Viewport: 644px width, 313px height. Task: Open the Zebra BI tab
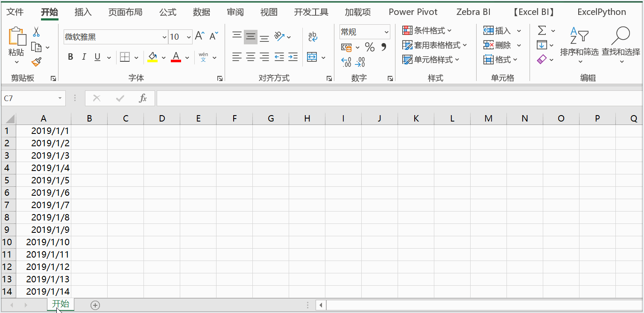click(473, 12)
